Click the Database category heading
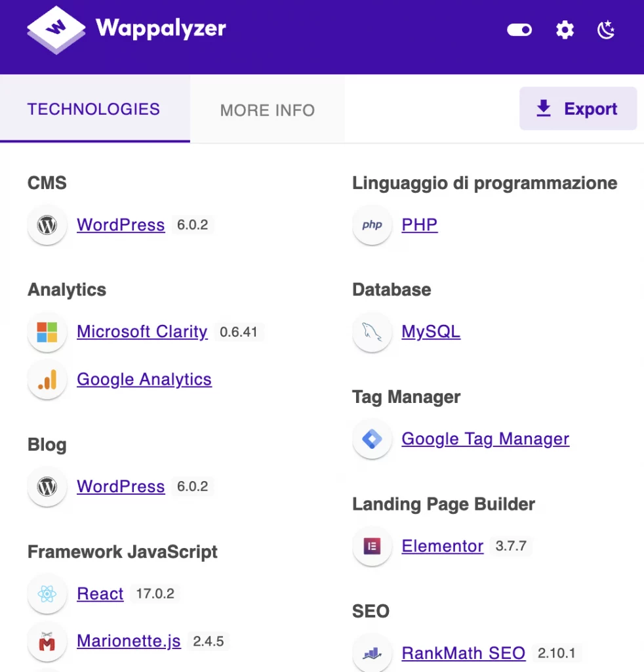The image size is (644, 672). point(392,290)
